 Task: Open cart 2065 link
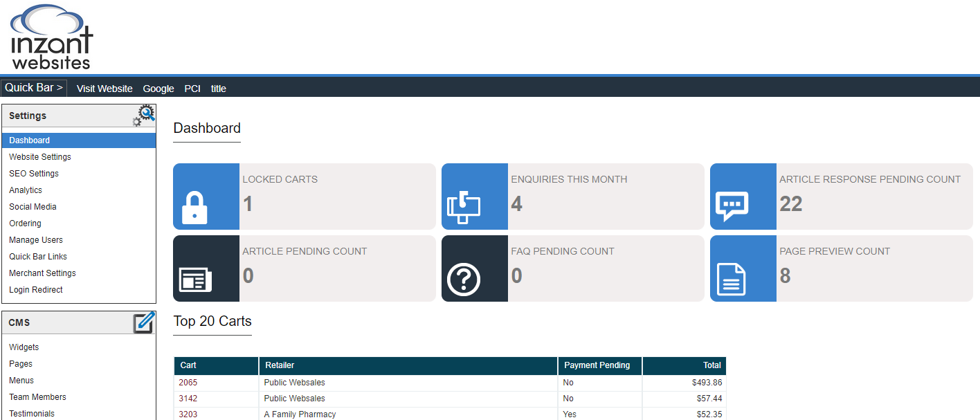pyautogui.click(x=188, y=383)
